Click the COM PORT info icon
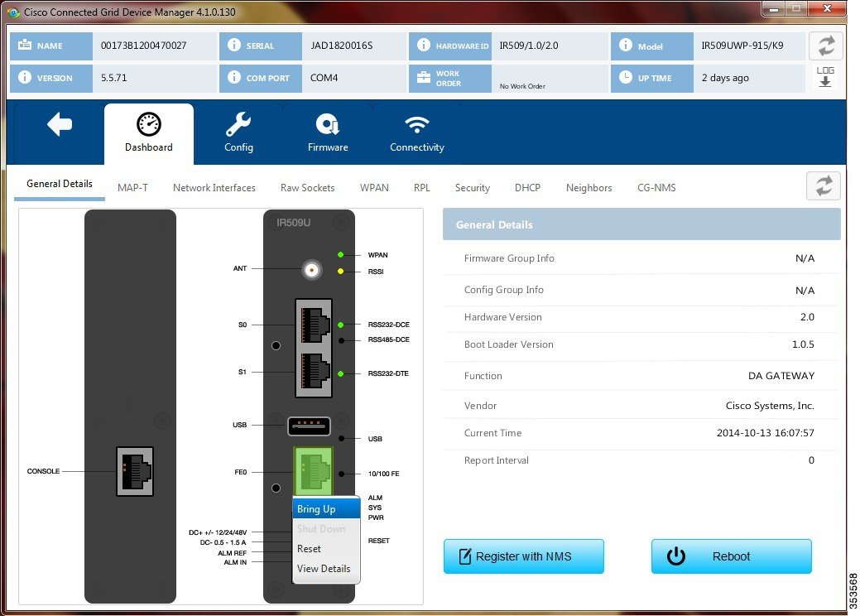The width and height of the screenshot is (860, 616). tap(234, 77)
